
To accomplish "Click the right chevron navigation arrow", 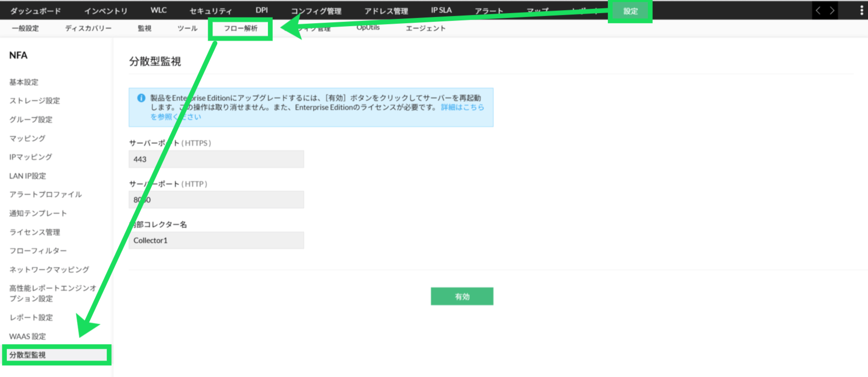I will point(832,11).
